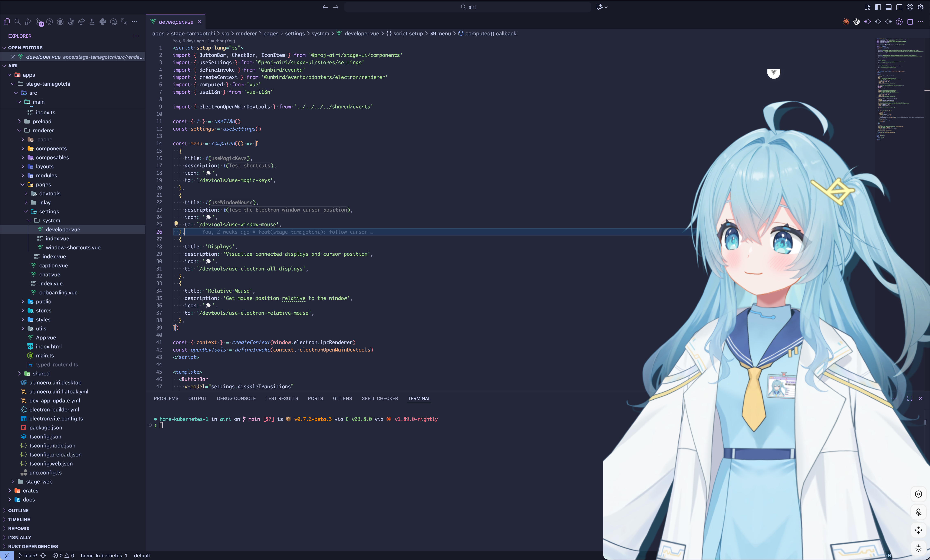930x560 pixels.
Task: Open more editor actions menu
Action: (921, 22)
